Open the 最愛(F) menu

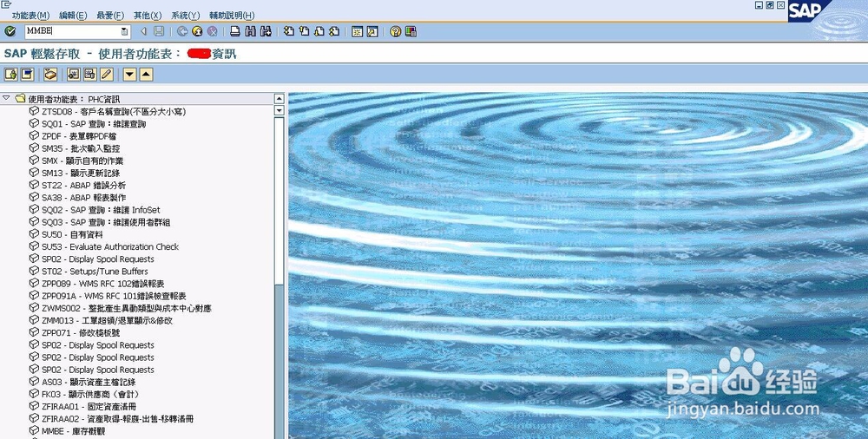[x=110, y=16]
